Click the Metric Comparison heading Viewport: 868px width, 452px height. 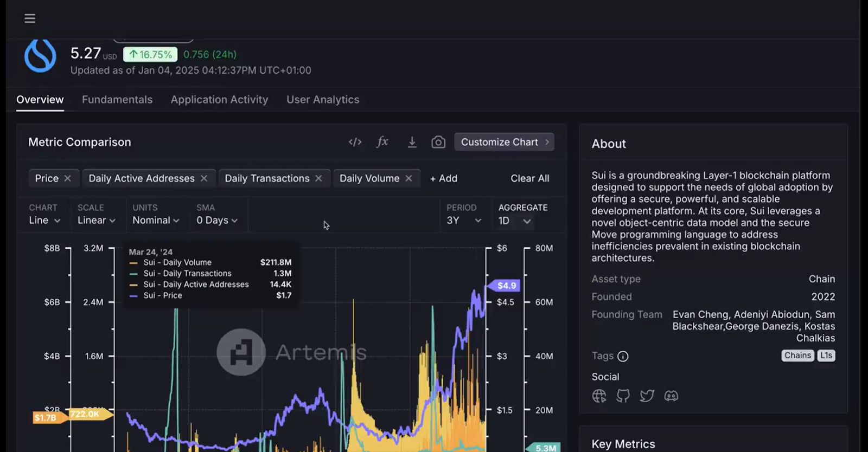[x=80, y=142]
